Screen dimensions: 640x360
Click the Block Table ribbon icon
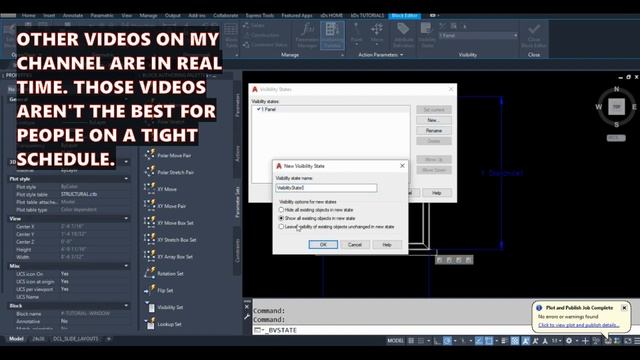[231, 36]
